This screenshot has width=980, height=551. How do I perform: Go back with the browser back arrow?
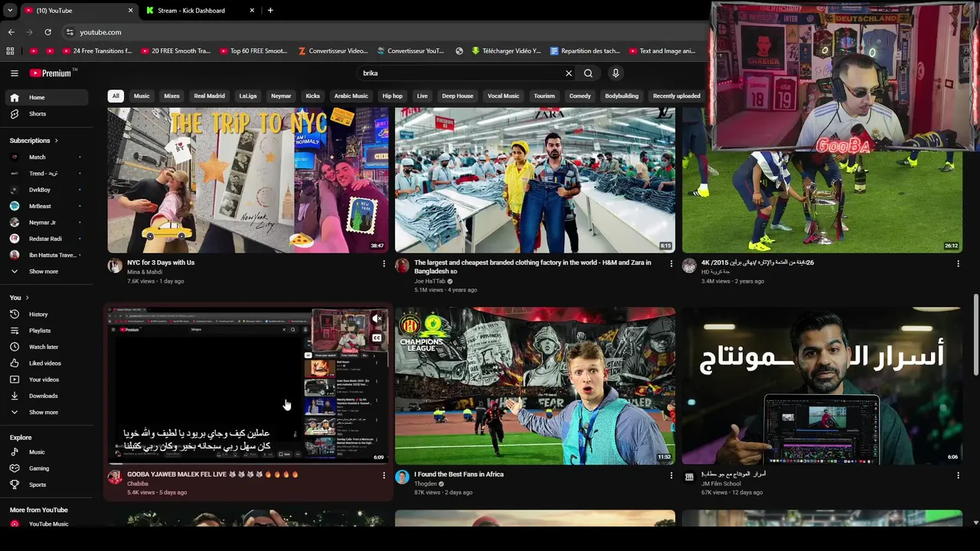click(11, 32)
